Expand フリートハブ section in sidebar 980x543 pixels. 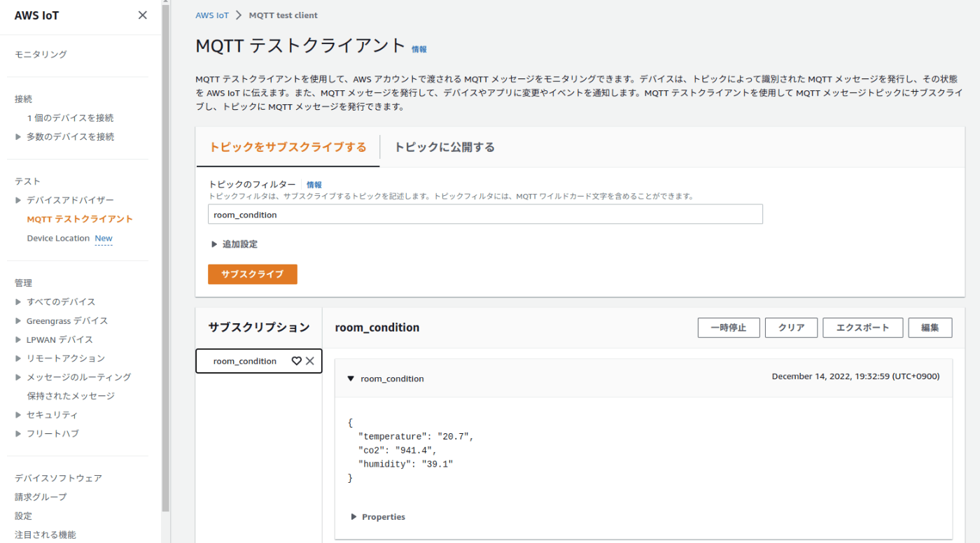[18, 435]
